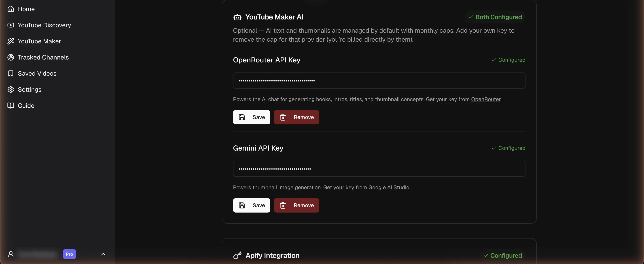Save the OpenRouter API key
Screen dimensions: 644x264
pyautogui.click(x=252, y=117)
